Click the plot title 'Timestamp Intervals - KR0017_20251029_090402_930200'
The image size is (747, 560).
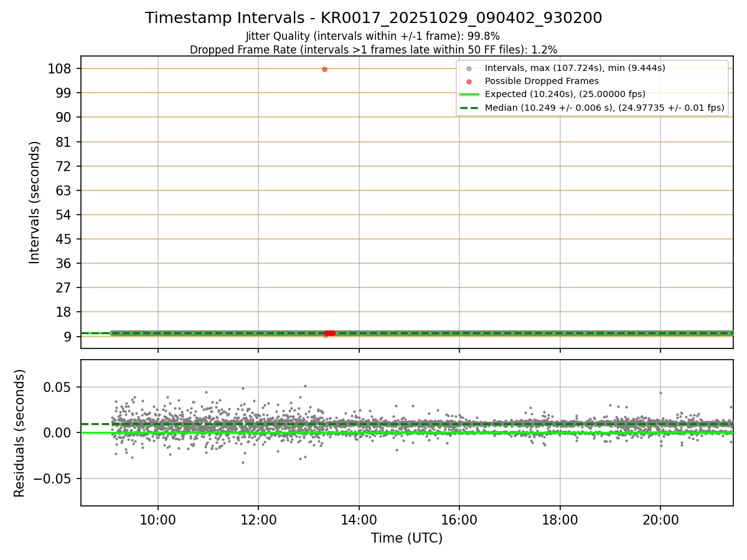(374, 18)
